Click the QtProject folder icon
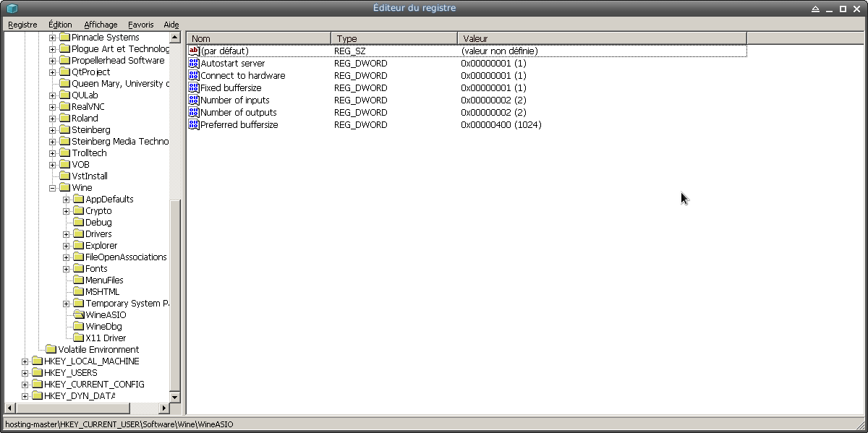 pos(64,72)
